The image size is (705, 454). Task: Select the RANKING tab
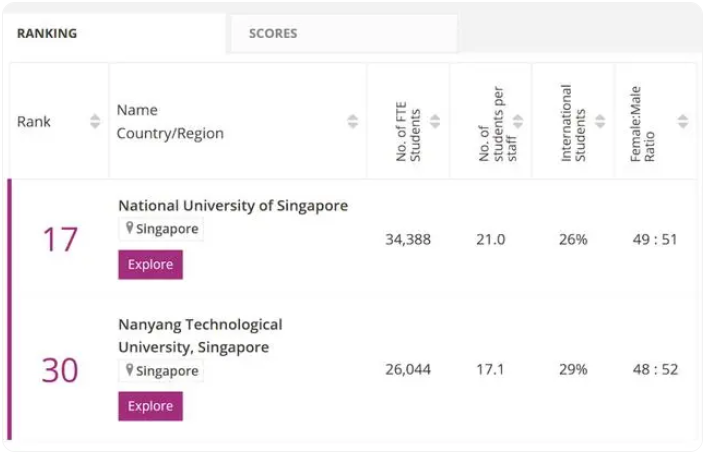[x=115, y=33]
